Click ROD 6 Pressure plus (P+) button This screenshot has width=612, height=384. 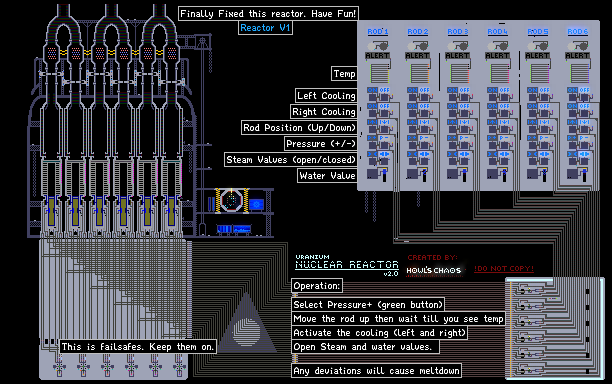(572, 138)
